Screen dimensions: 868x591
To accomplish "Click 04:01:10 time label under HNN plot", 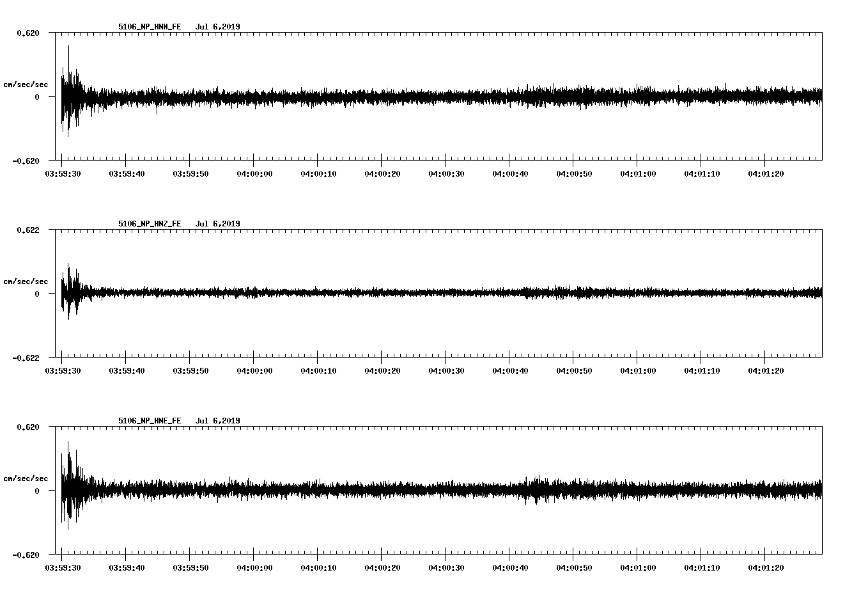I will coord(702,173).
